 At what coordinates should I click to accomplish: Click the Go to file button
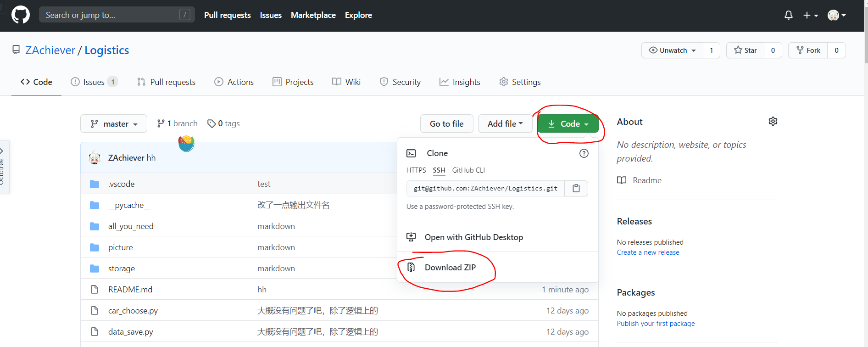(446, 123)
